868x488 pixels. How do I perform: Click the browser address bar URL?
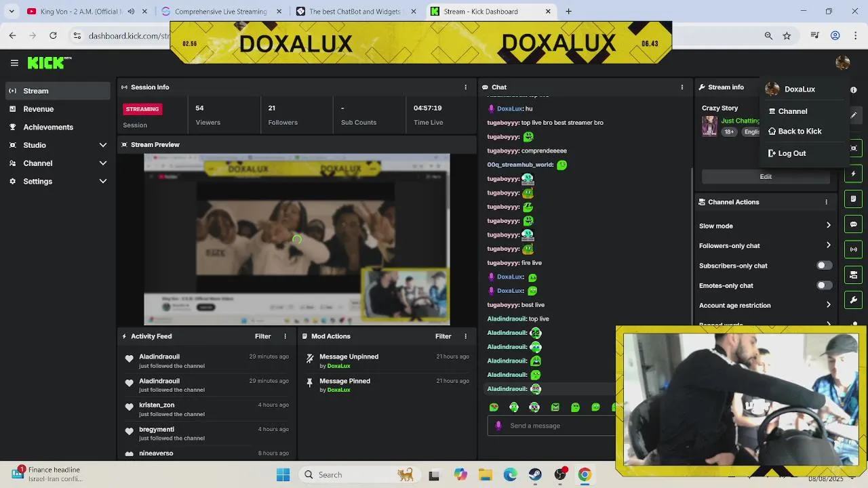[x=129, y=36]
